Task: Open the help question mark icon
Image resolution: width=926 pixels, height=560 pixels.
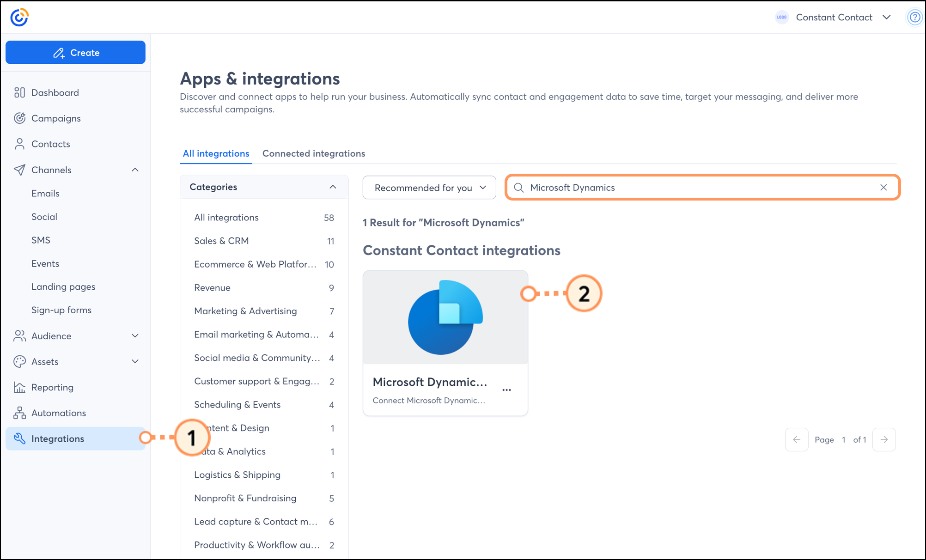Action: 914,18
